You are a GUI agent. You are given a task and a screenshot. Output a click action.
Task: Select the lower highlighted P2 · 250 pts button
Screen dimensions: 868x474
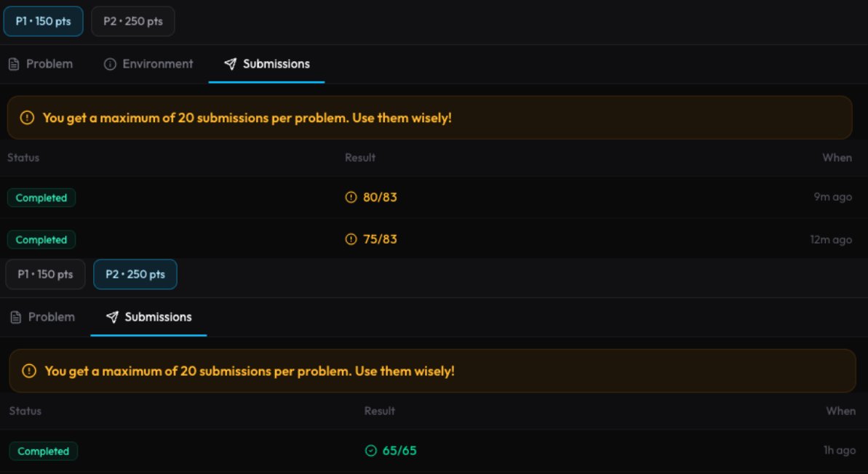click(135, 274)
